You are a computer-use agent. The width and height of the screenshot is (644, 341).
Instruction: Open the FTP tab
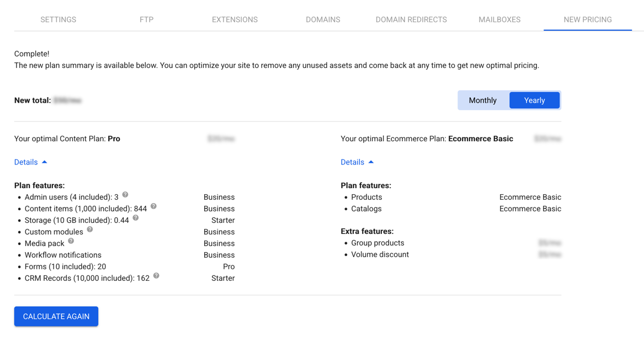coord(146,19)
